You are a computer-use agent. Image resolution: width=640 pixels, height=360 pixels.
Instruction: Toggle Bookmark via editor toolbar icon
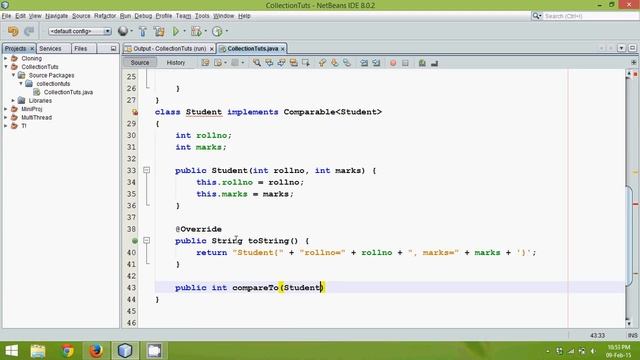347,63
